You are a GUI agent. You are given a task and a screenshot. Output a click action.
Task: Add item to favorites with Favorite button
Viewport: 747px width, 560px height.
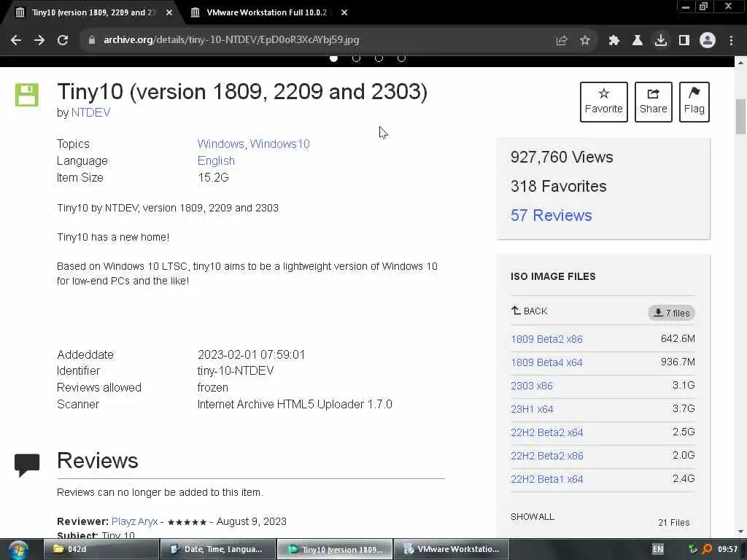point(603,102)
